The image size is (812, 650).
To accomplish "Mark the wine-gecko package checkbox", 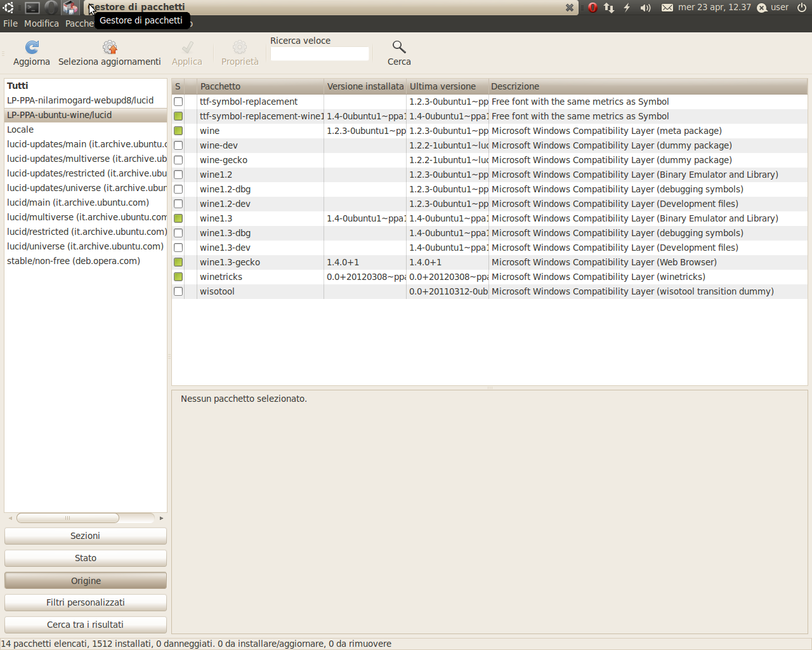I will (178, 160).
